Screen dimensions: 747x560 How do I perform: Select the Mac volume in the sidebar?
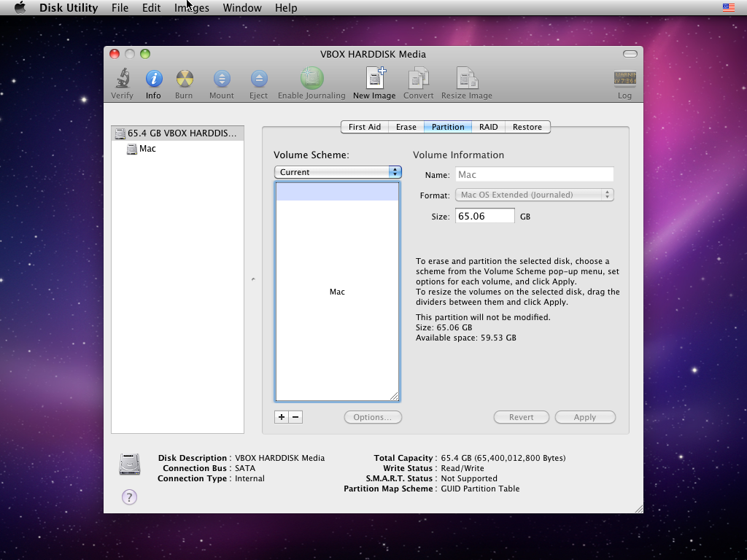[147, 149]
